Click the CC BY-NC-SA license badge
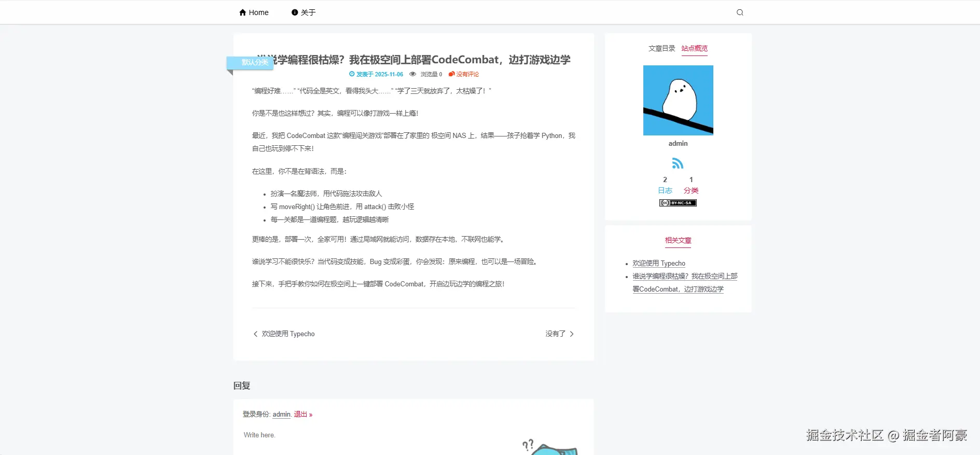 click(678, 203)
